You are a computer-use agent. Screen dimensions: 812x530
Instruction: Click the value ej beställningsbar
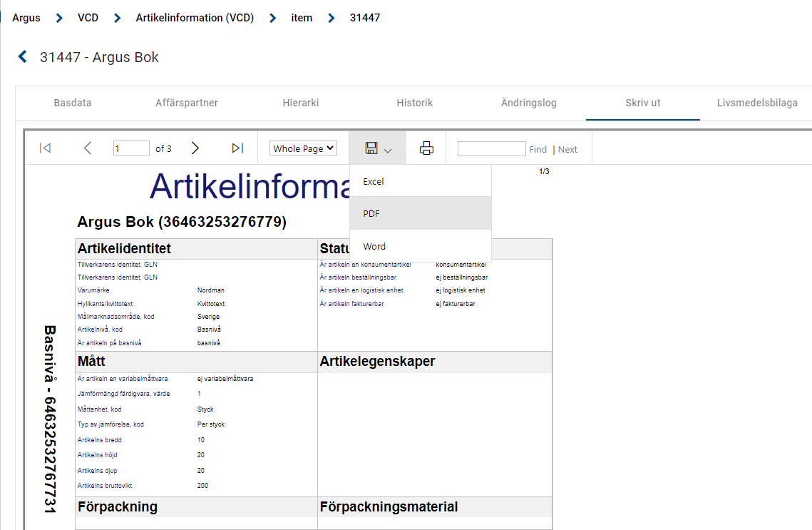coord(461,277)
